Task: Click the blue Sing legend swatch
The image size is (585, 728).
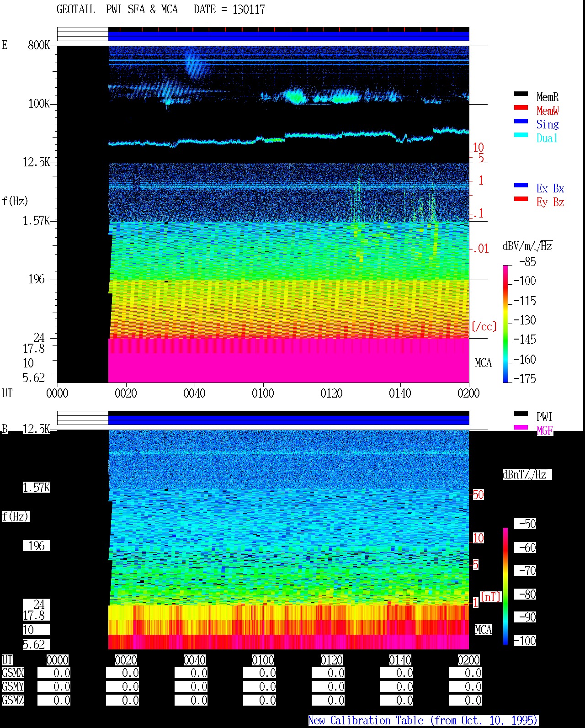Action: (521, 121)
